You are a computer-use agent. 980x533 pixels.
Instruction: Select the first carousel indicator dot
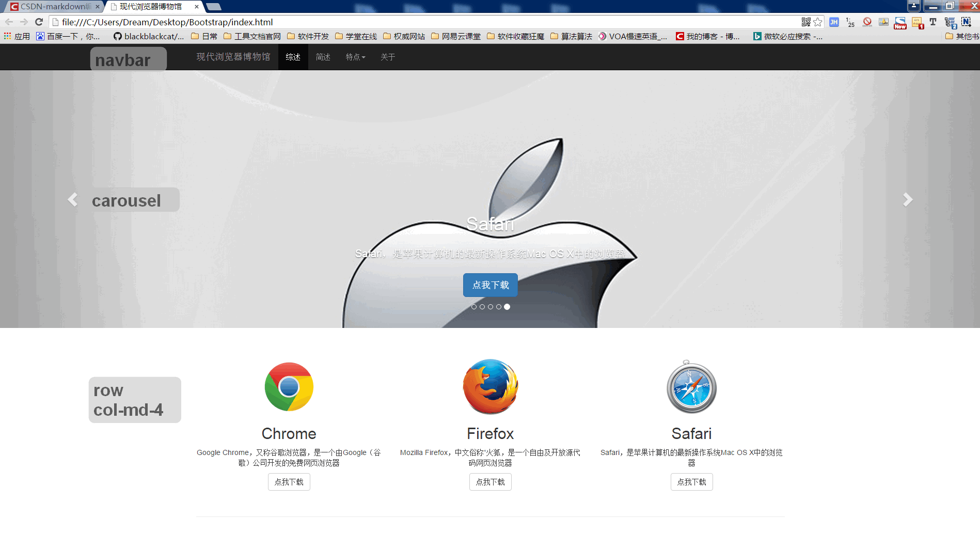(x=474, y=307)
